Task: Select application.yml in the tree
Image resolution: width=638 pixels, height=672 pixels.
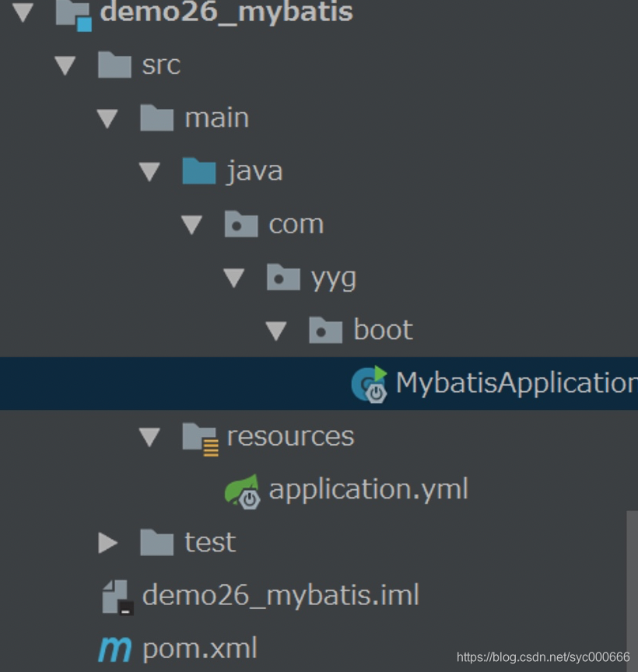Action: (x=368, y=489)
